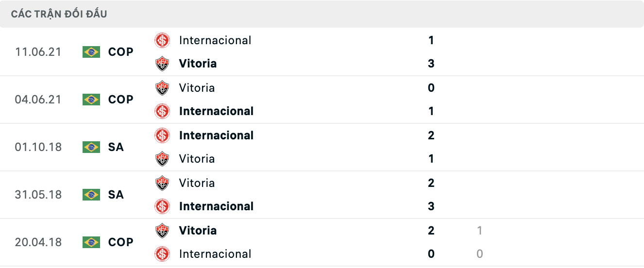Click Vitoria crest in 04.06.21 match

tap(162, 88)
